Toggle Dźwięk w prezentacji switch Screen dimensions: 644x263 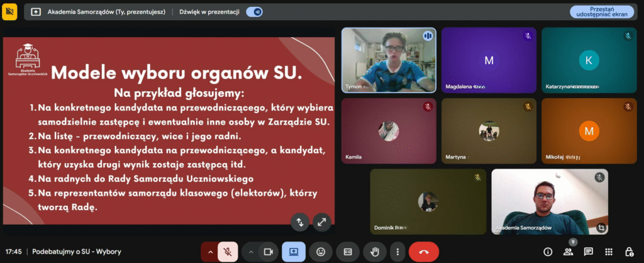[x=254, y=11]
